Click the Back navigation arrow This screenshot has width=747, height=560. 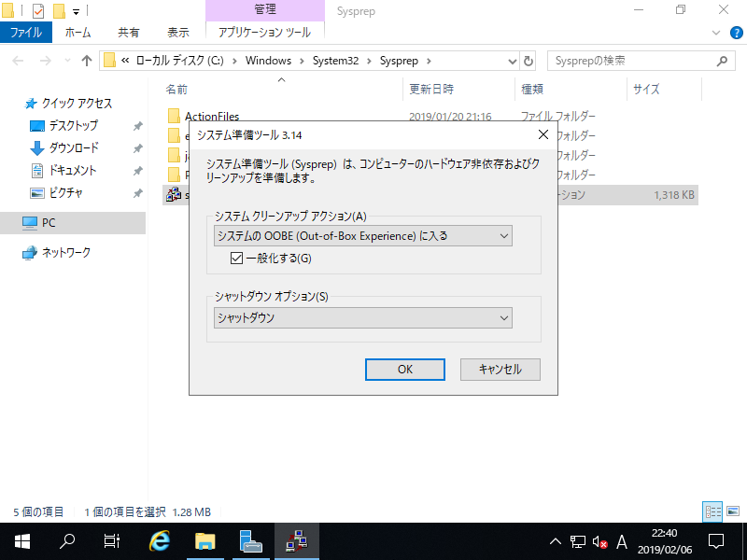click(x=18, y=61)
